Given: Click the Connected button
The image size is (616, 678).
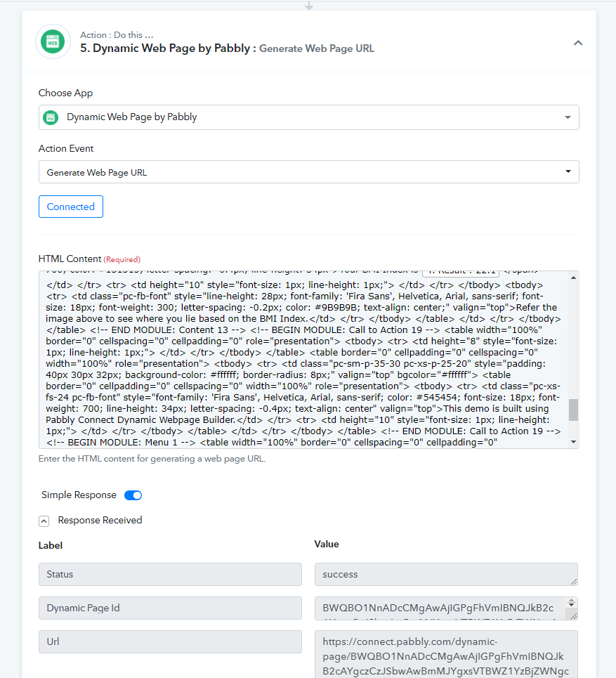Looking at the screenshot, I should 71,207.
